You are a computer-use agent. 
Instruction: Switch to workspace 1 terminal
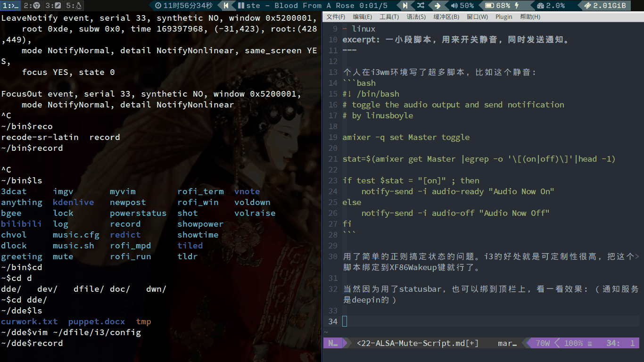coord(10,6)
